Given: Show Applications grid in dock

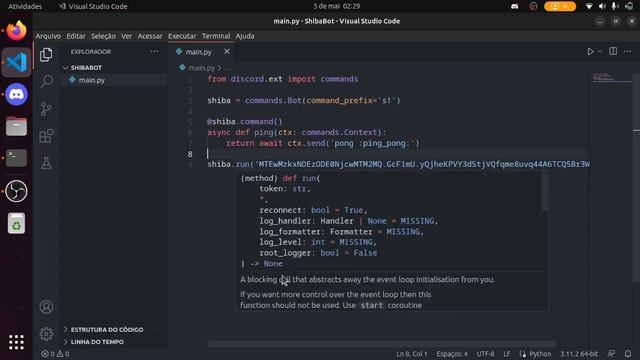Looking at the screenshot, I should coord(16,342).
